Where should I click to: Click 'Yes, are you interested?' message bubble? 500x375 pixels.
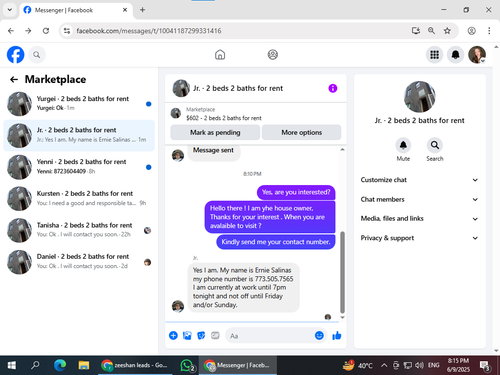pos(296,192)
